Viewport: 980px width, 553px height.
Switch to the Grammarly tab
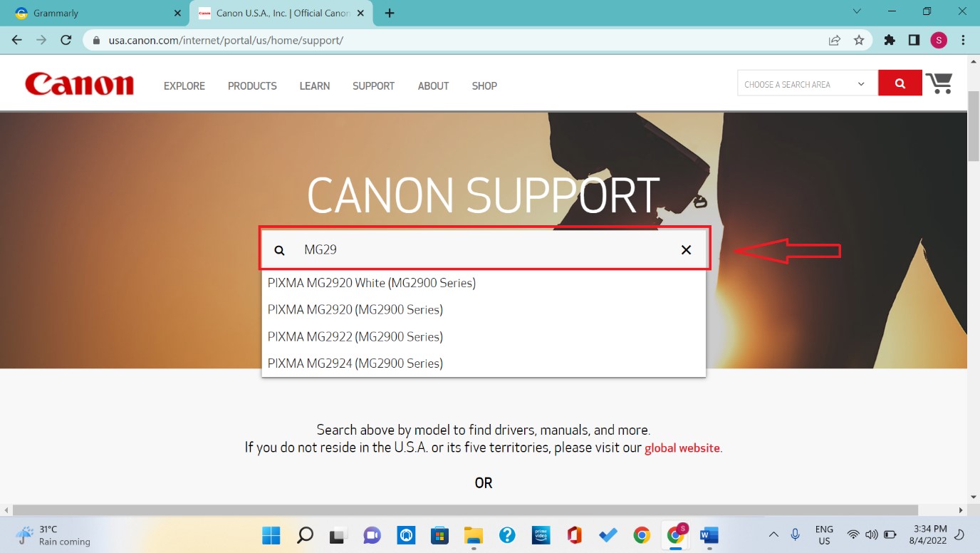[x=95, y=13]
